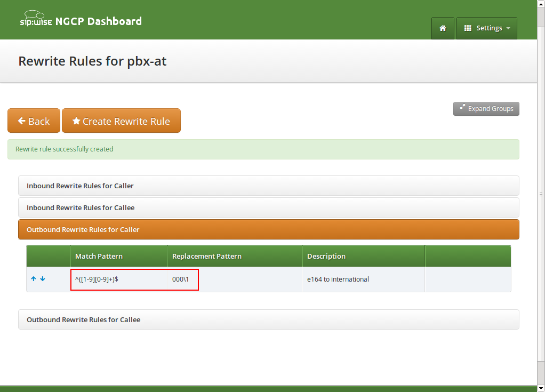
Task: Move the e164 rule up
Action: click(x=34, y=279)
